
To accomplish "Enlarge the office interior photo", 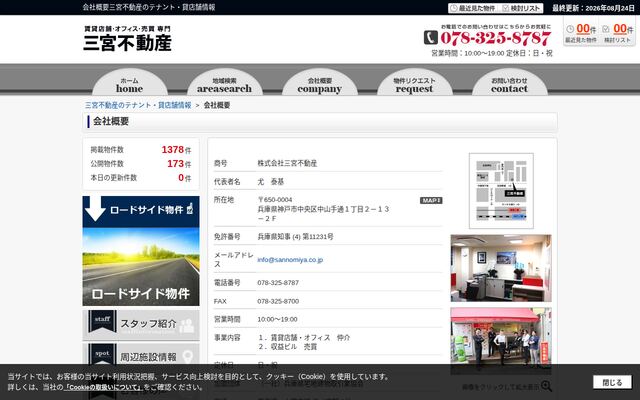I will (x=501, y=268).
